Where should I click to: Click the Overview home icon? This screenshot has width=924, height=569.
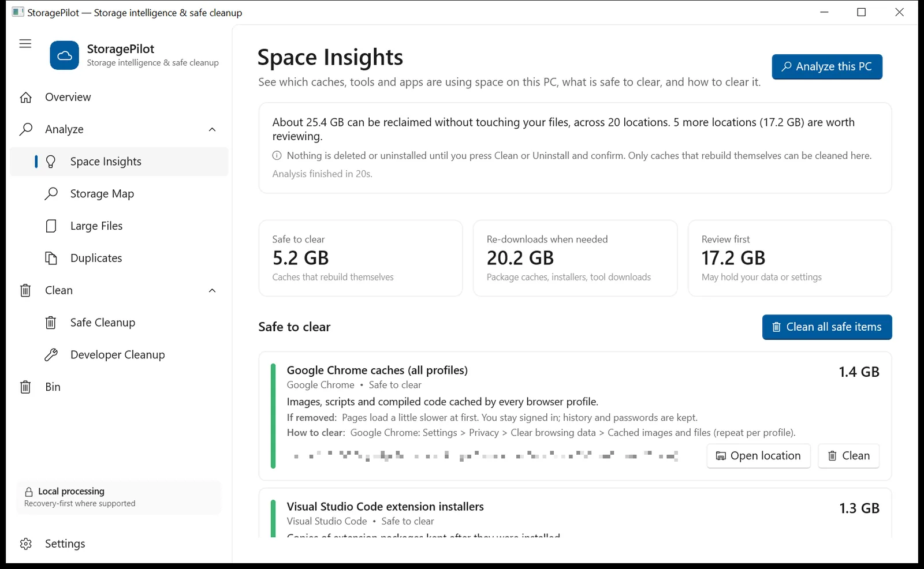(25, 98)
